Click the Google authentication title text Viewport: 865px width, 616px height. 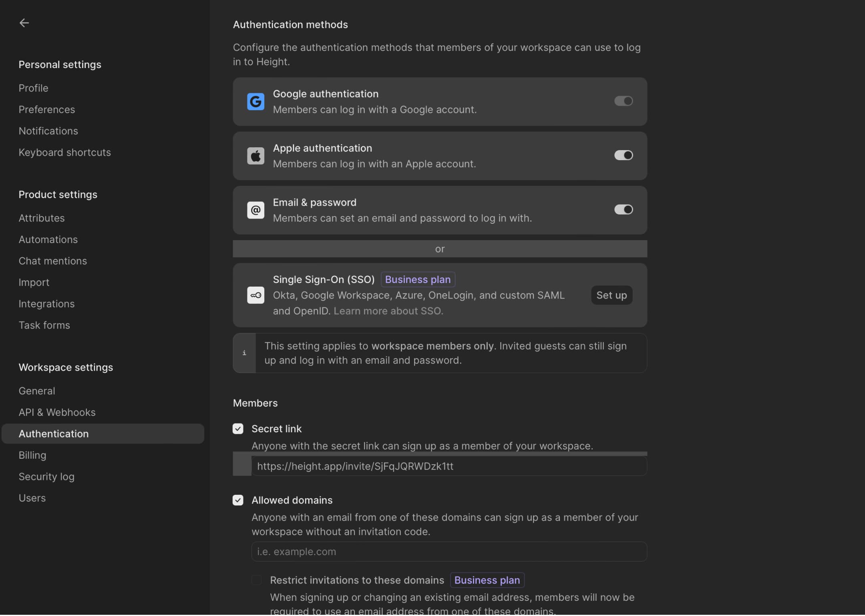tap(326, 94)
